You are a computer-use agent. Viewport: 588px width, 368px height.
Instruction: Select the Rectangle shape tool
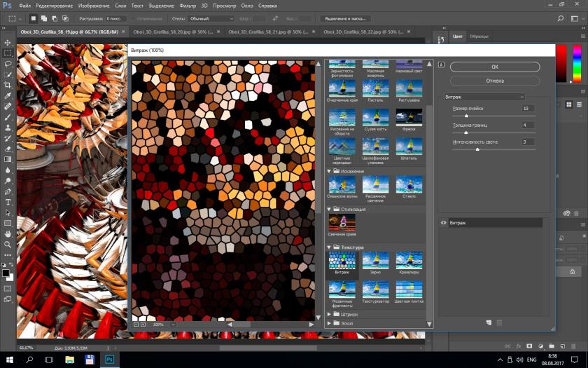coord(8,223)
